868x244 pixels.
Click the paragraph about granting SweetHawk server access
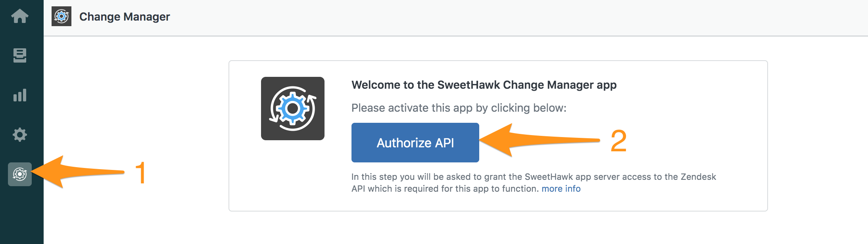click(x=534, y=183)
